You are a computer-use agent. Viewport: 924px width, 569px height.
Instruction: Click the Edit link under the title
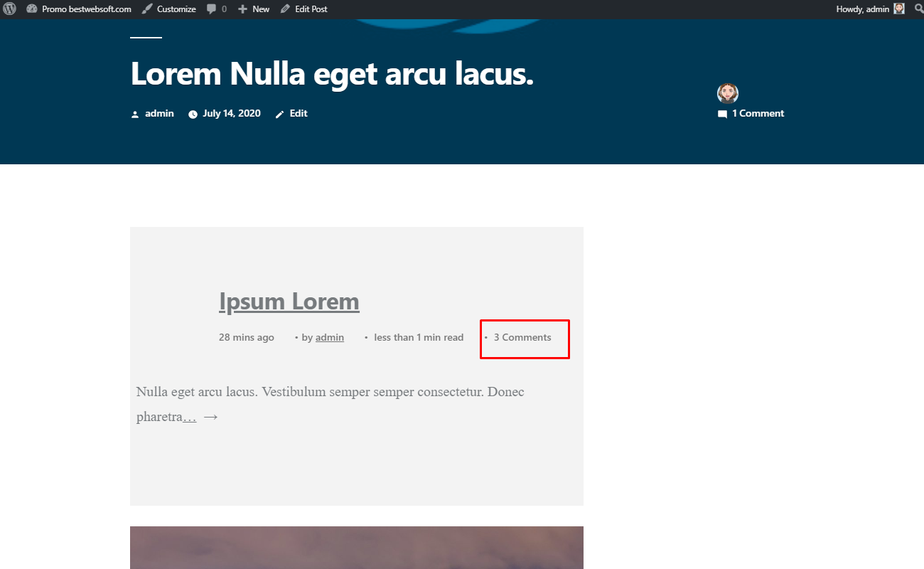[x=299, y=113]
